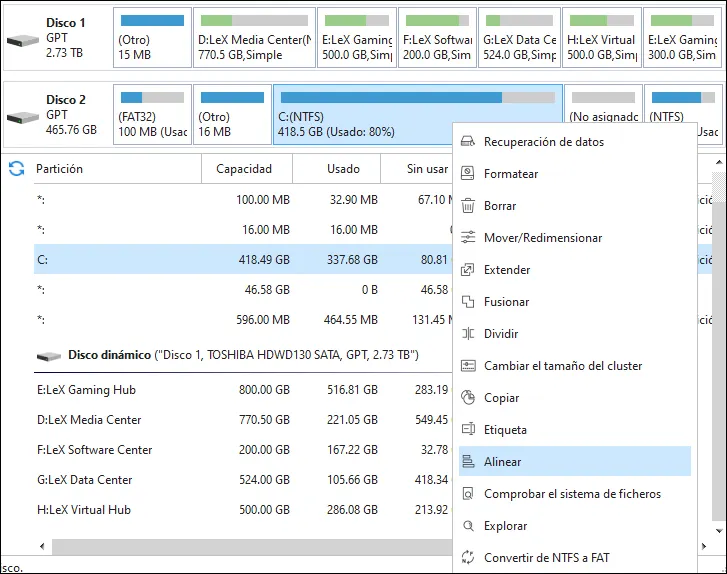Viewport: 727px width, 574px height.
Task: Click the Recuperación de datos icon
Action: (468, 141)
